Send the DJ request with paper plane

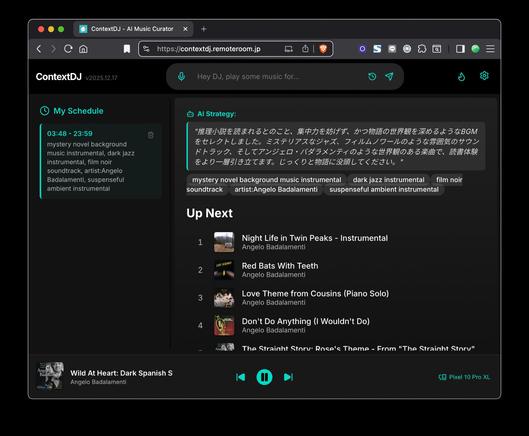(389, 77)
